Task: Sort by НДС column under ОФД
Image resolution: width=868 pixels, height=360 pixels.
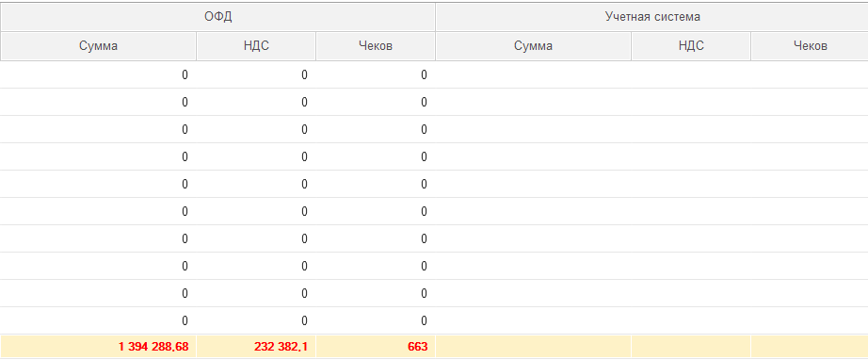Action: click(256, 46)
